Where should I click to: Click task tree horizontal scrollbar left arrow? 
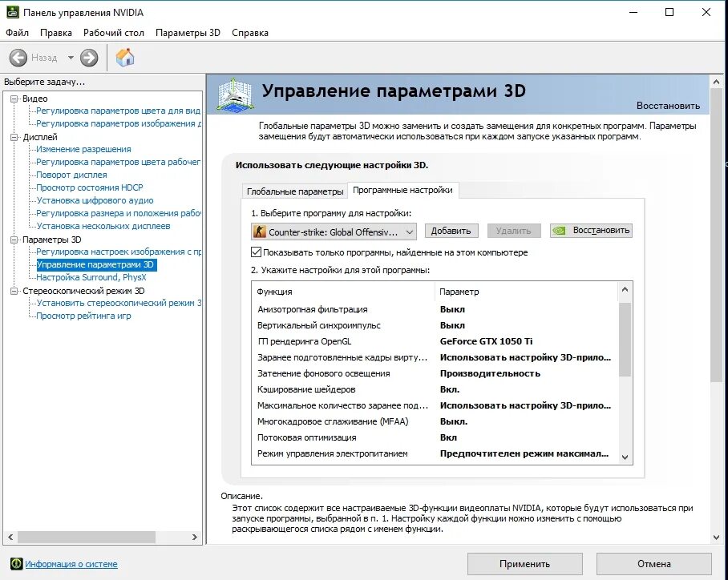pos(10,538)
